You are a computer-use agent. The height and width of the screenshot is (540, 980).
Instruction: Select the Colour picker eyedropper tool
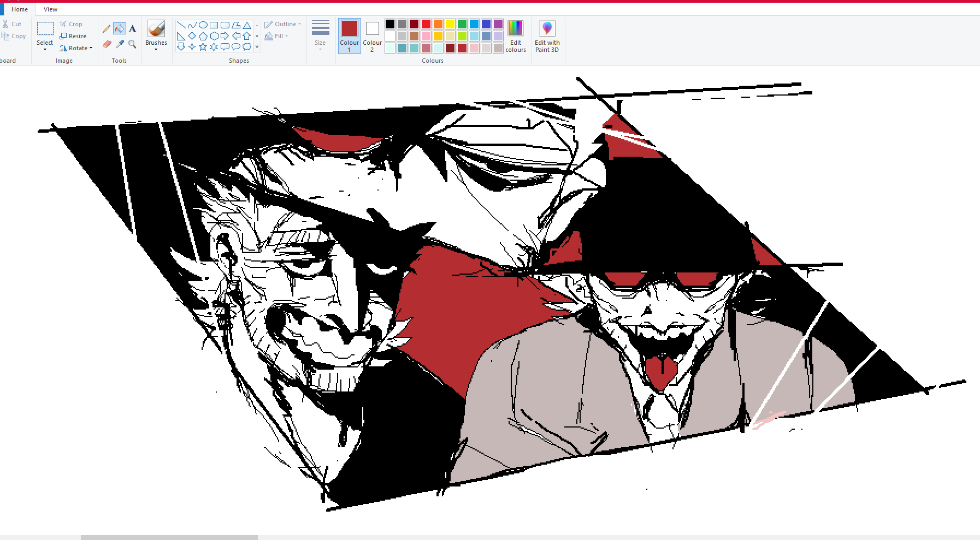(120, 44)
